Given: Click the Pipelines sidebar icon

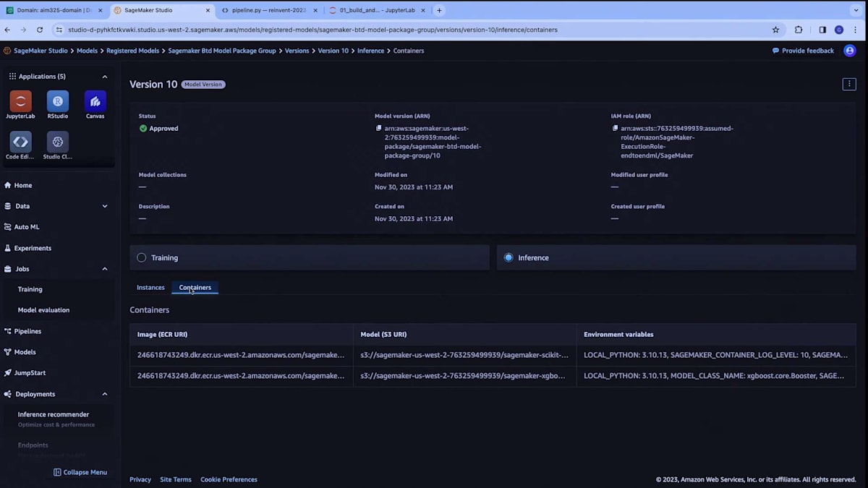Looking at the screenshot, I should [8, 331].
